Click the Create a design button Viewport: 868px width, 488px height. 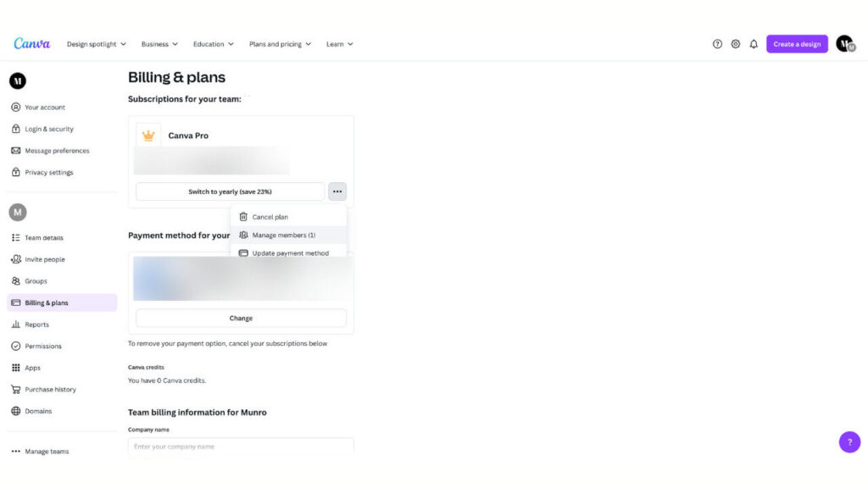click(797, 44)
